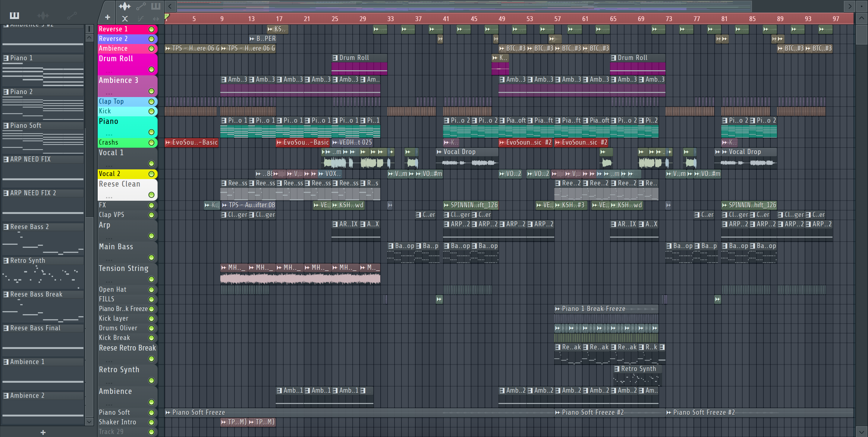This screenshot has width=868, height=437.
Task: Click the up arrow of playlist vertical scrollbar
Action: coord(861,18)
